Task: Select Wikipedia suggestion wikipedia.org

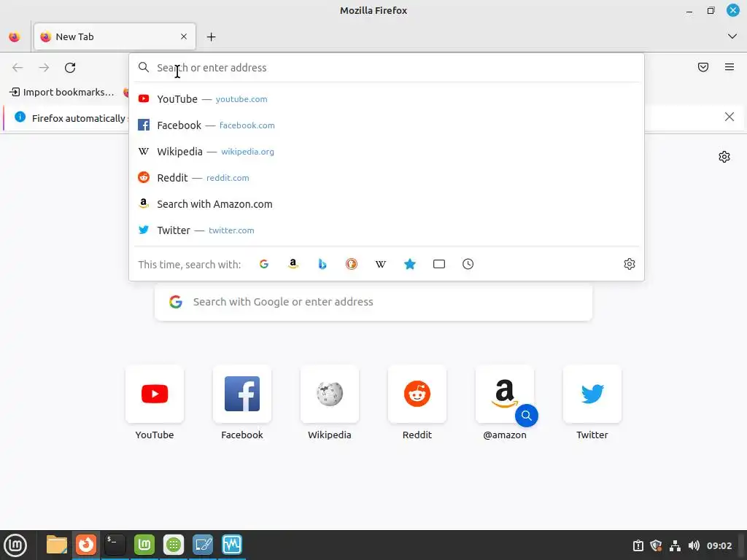Action: [x=387, y=152]
